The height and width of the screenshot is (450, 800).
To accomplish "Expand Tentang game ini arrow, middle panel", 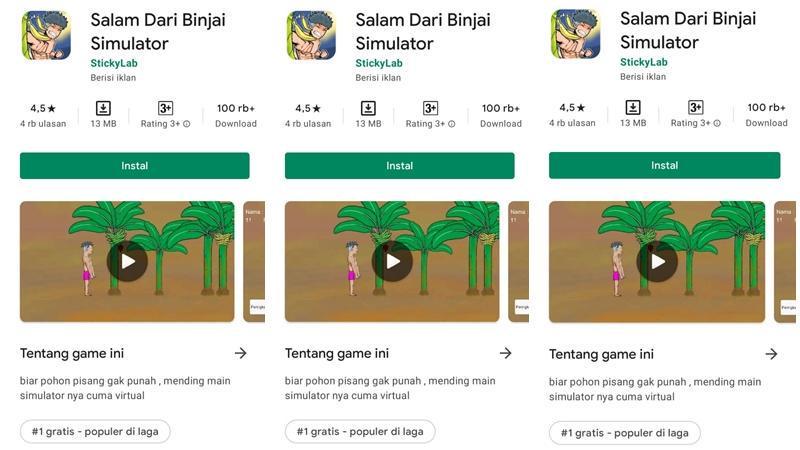I will pos(506,353).
